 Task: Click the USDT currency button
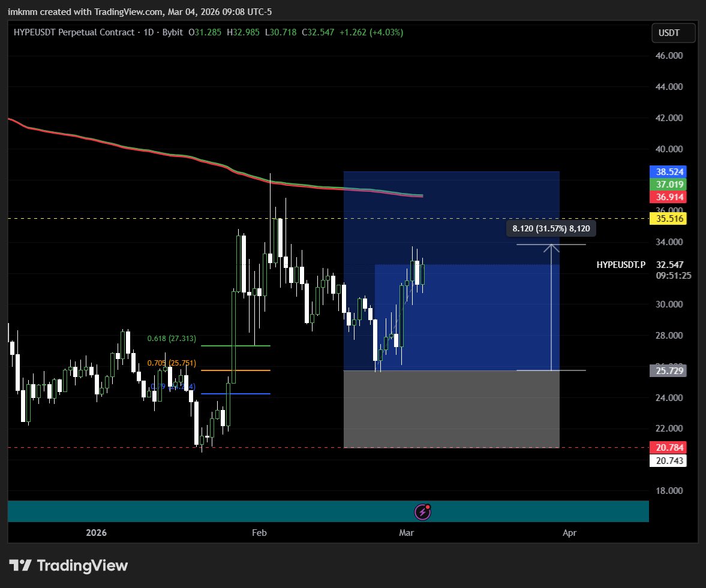coord(673,33)
